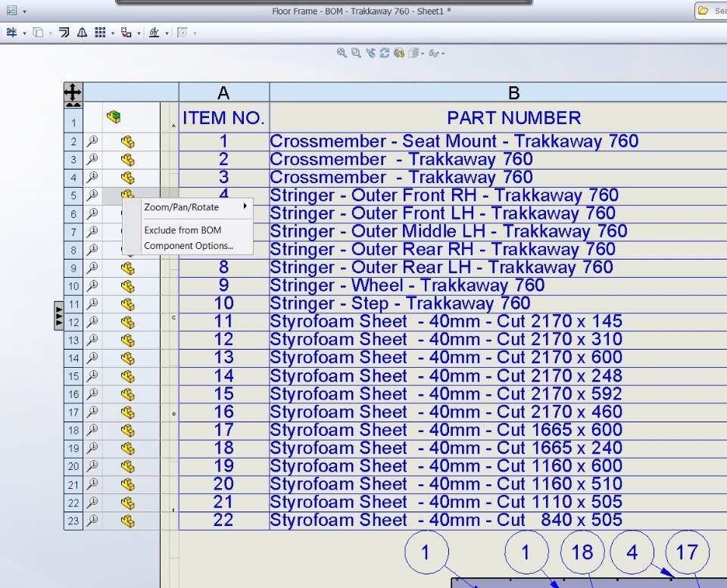
Task: Click Zoom to Fit in view toolbar
Action: [x=342, y=53]
